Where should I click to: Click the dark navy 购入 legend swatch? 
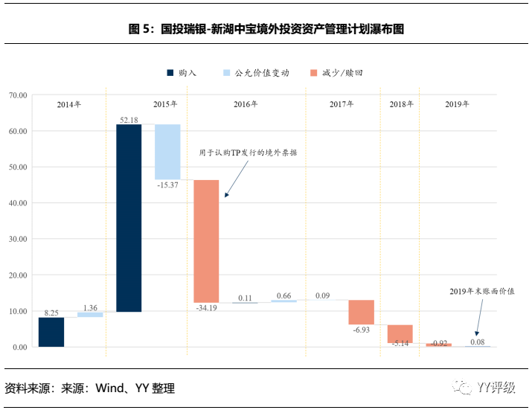point(170,73)
